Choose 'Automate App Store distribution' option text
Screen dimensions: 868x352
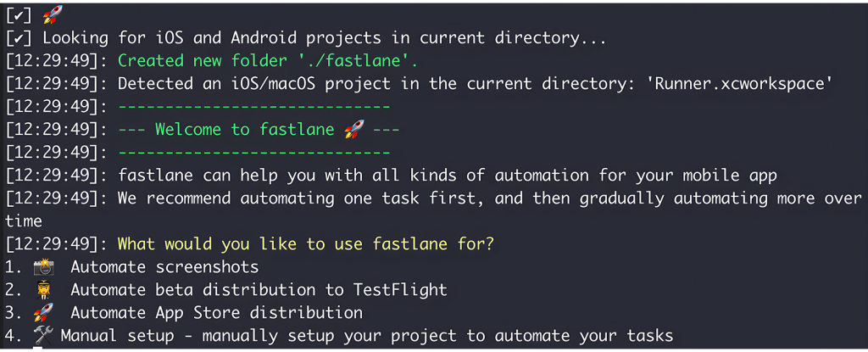click(x=216, y=313)
